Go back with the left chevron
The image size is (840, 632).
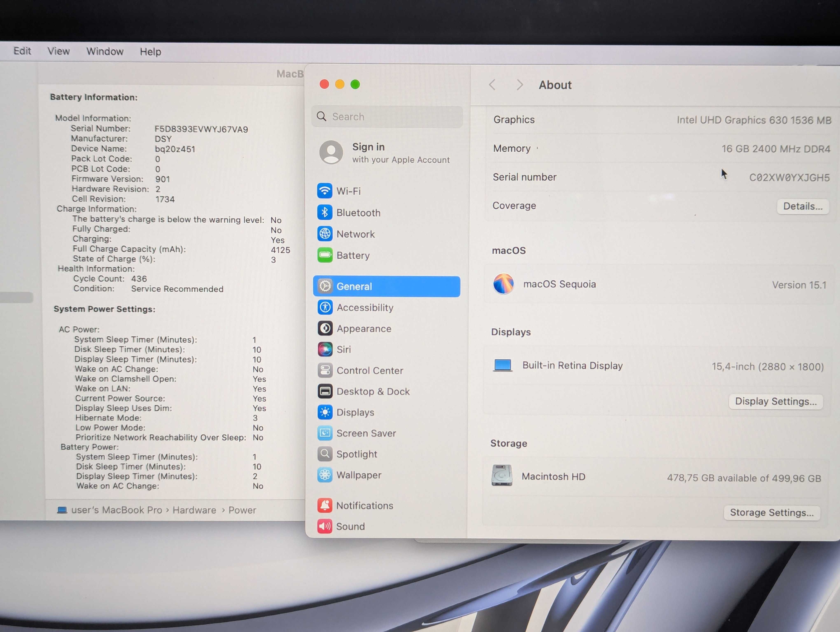[x=492, y=85]
